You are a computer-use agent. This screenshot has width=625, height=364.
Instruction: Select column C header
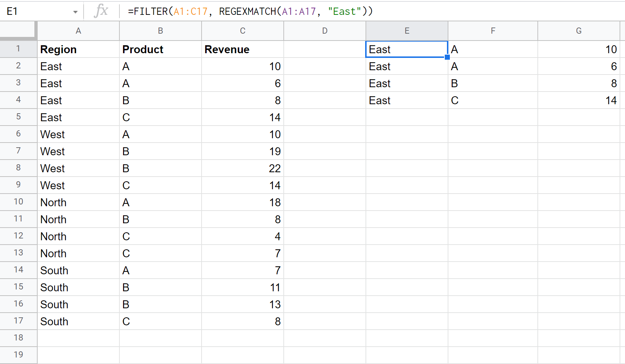point(242,31)
